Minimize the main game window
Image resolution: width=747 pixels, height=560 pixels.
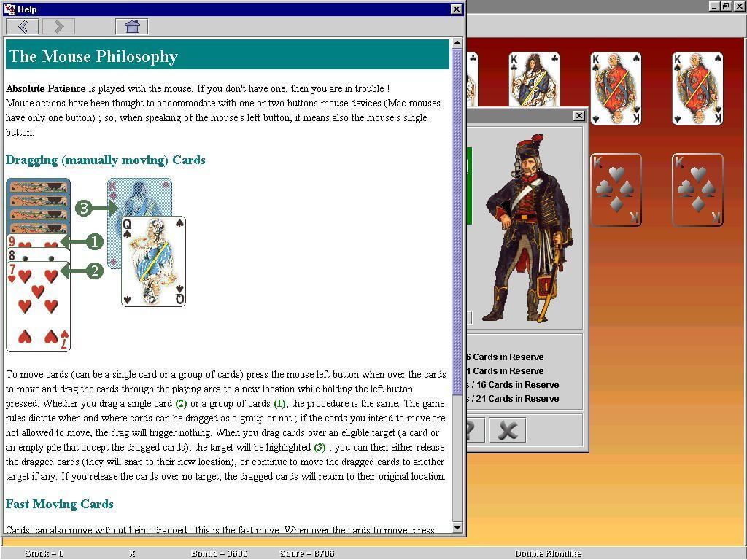[713, 6]
